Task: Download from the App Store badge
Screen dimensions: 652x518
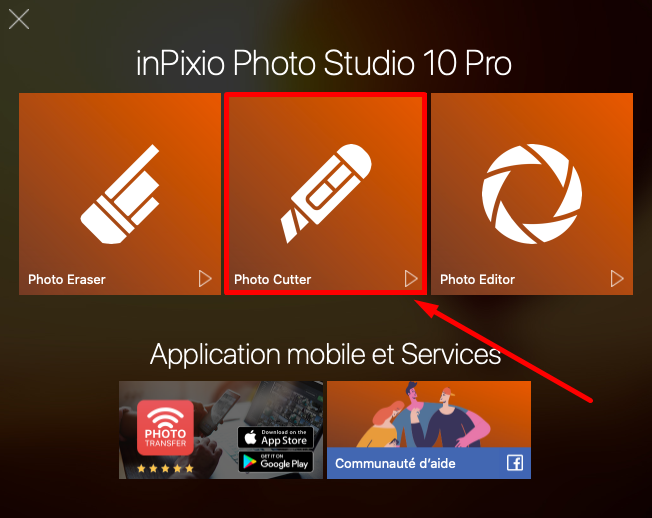Action: tap(276, 437)
